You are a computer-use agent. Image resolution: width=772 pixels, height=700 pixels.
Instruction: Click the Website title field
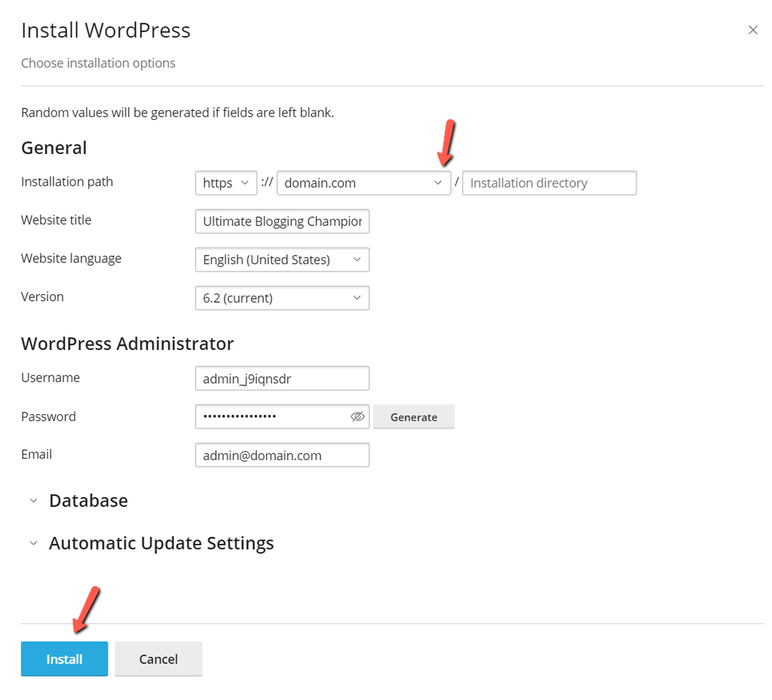[x=282, y=221]
